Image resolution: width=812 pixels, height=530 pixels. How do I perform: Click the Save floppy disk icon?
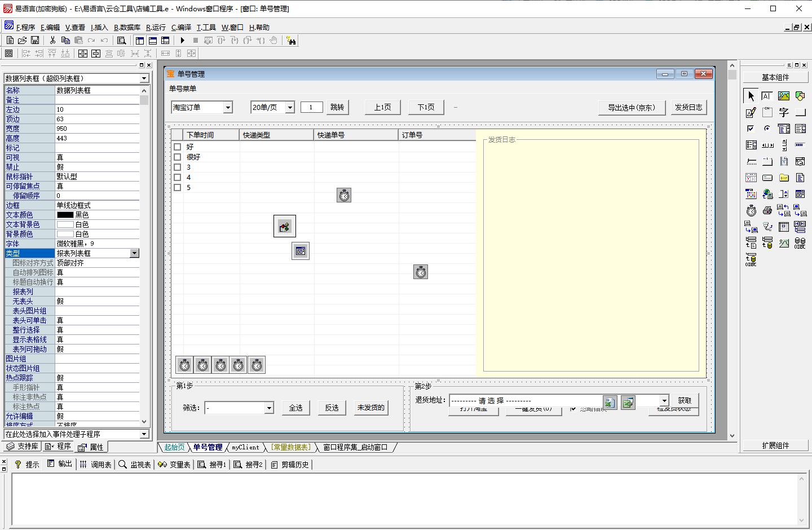[35, 41]
